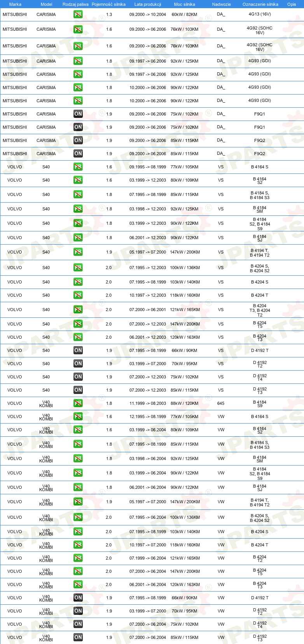
Task: Select production years 07.1999 -> 06.2004
Action: click(148, 558)
